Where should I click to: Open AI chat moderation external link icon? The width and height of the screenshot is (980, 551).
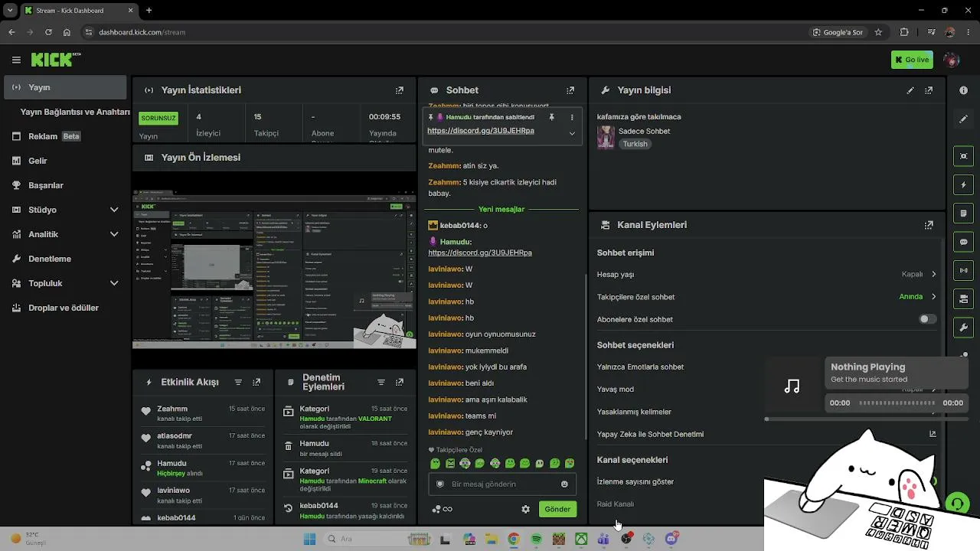933,434
